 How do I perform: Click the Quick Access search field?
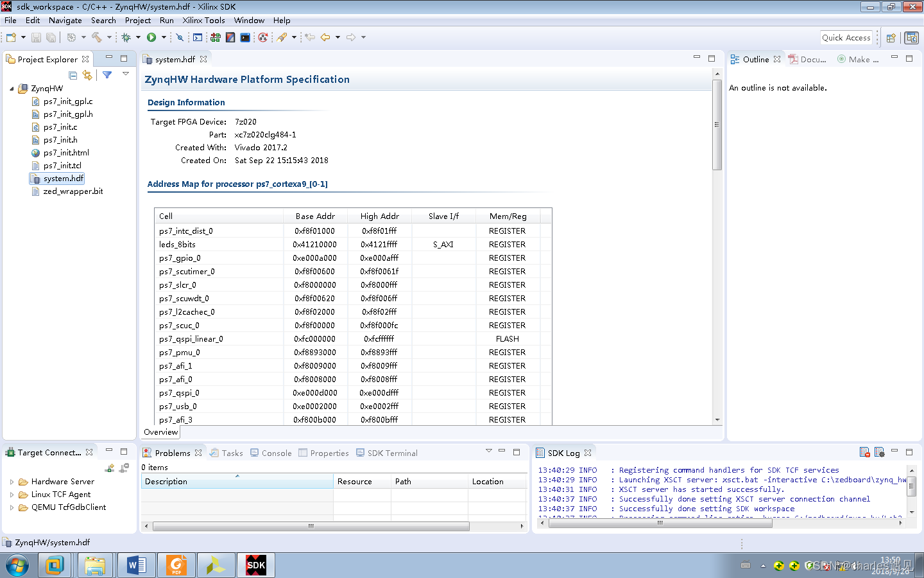(x=846, y=37)
